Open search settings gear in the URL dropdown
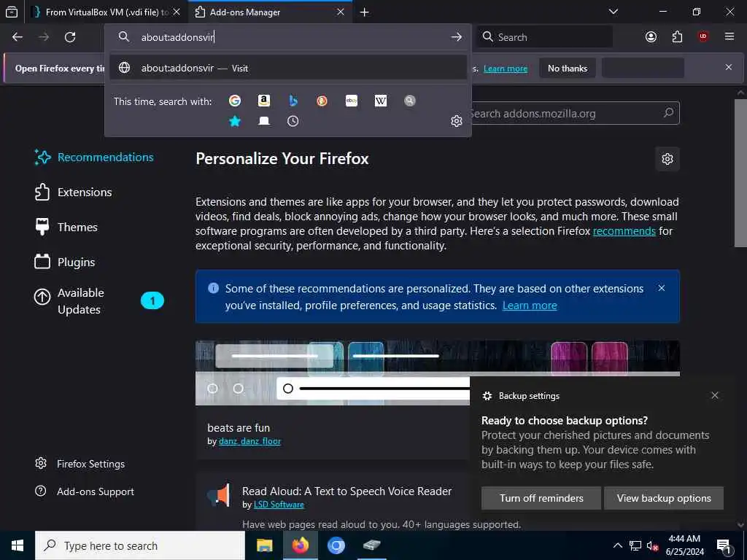 (457, 121)
